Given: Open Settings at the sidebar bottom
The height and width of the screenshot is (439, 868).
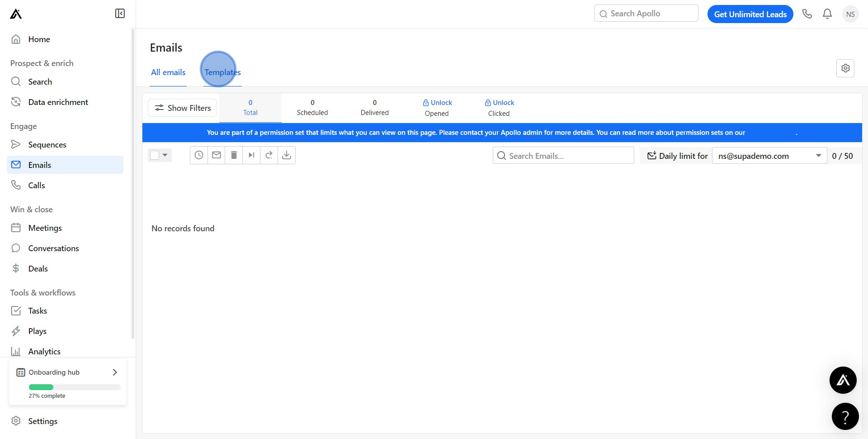Looking at the screenshot, I should 65,421.
